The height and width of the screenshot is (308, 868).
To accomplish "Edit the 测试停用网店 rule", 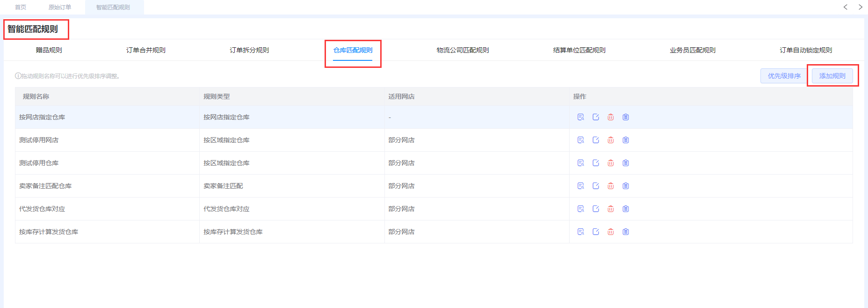I will click(596, 140).
